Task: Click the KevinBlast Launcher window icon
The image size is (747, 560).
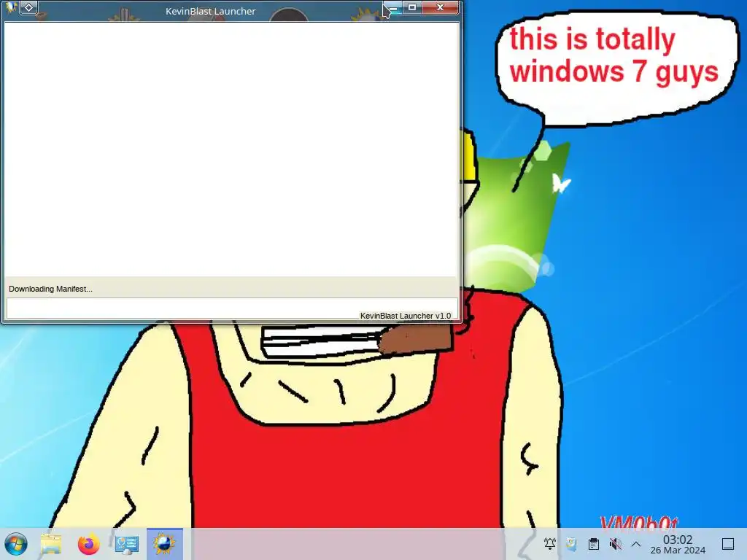Action: (x=10, y=7)
